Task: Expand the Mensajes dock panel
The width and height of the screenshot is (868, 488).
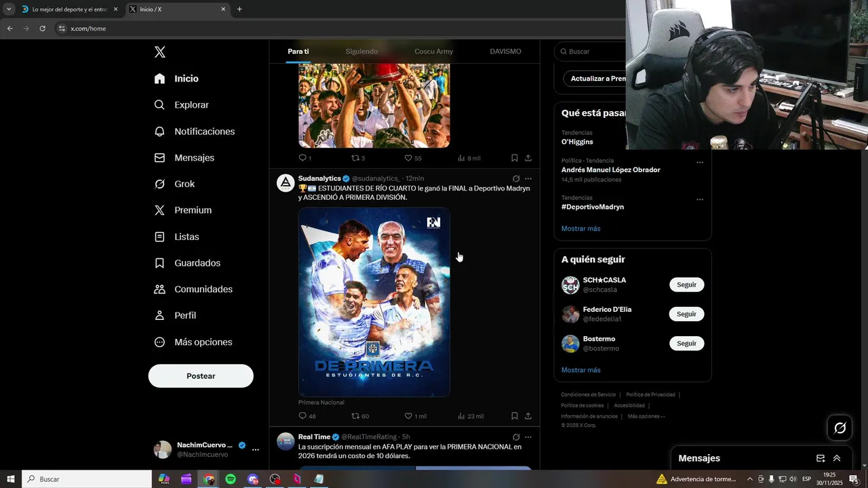Action: pos(837,458)
